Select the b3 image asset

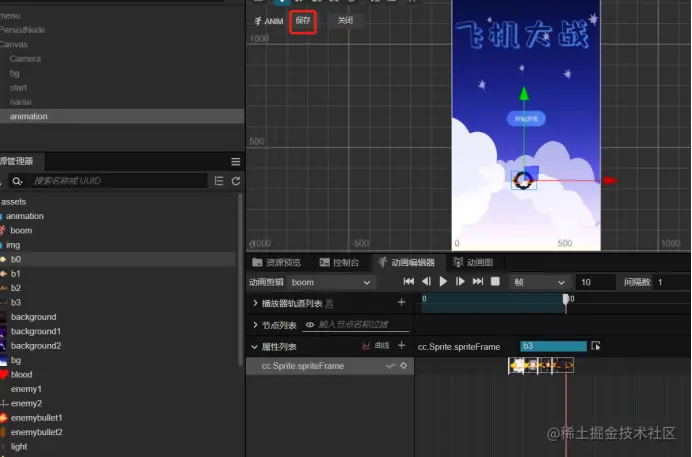click(x=16, y=302)
